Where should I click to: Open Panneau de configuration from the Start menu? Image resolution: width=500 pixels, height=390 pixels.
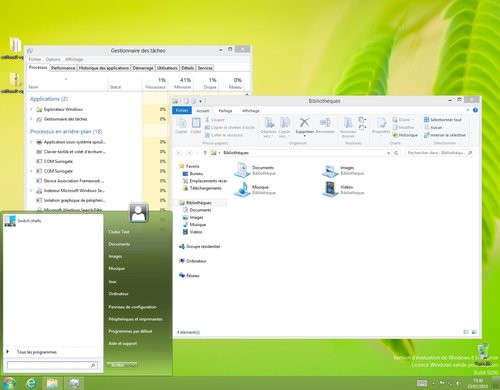[132, 307]
